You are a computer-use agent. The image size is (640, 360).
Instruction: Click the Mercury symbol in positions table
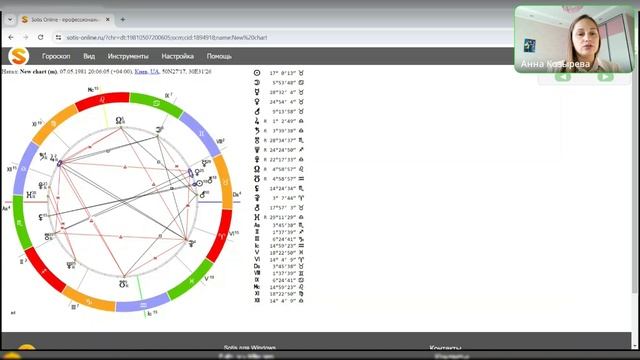257,92
